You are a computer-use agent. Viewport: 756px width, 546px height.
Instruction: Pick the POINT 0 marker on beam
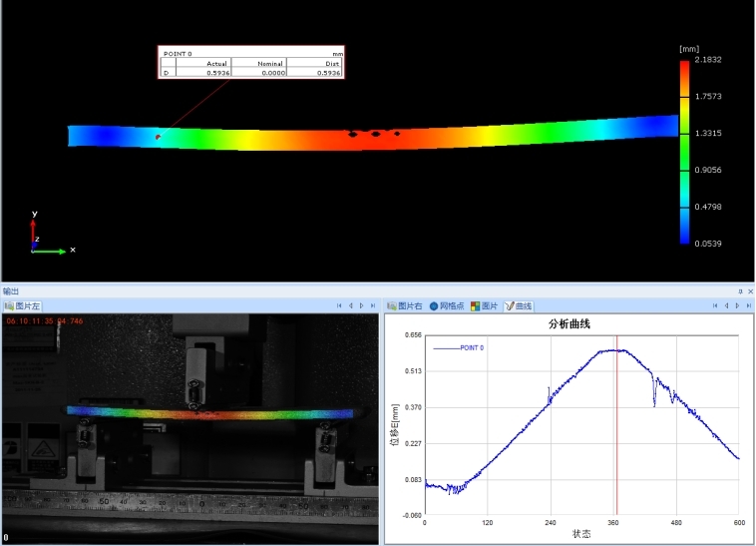pos(158,136)
